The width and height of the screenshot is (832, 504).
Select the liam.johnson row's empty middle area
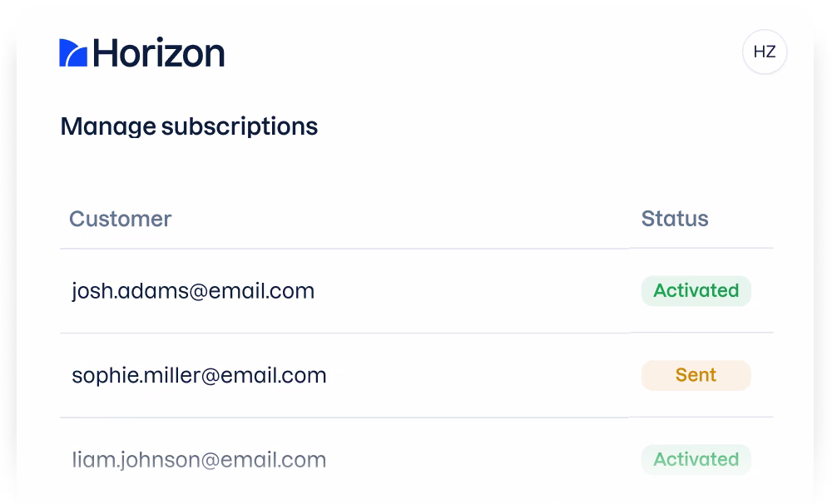(483, 460)
